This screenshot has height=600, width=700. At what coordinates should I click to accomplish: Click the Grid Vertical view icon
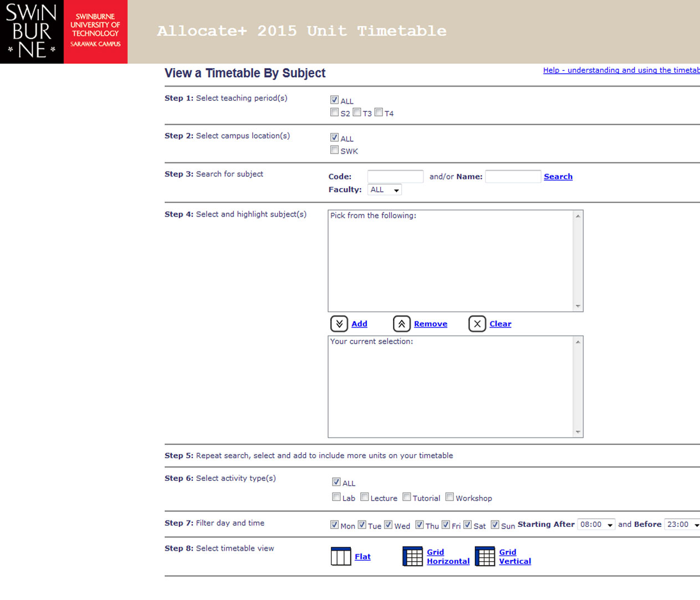(485, 556)
